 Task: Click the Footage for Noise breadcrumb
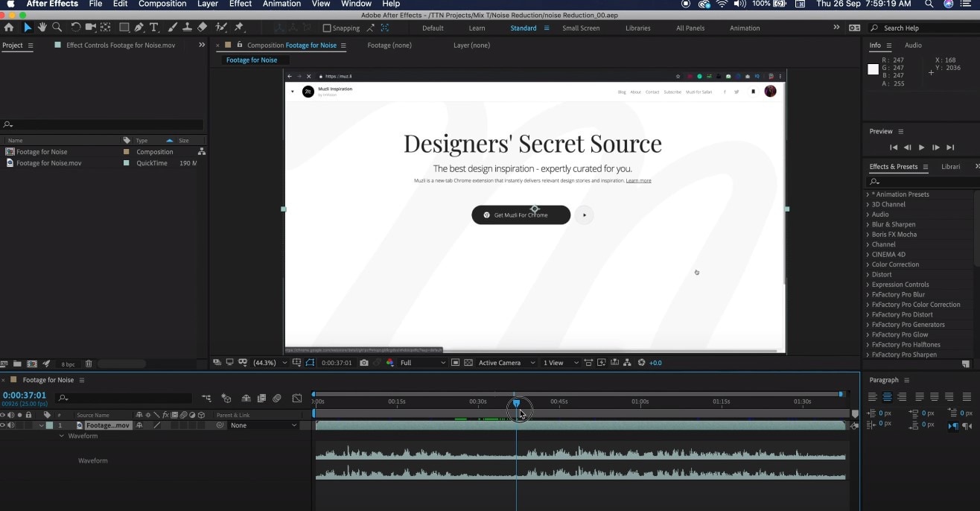[252, 60]
